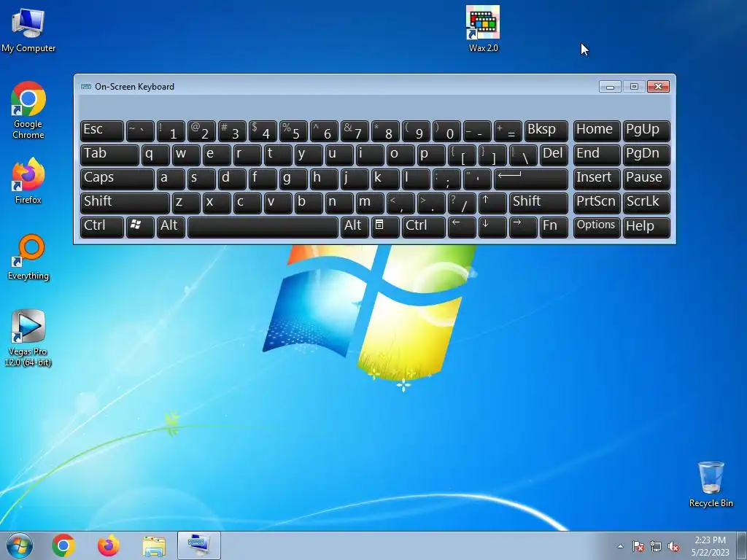Open the network tray icon
Screen dimensions: 747x560
click(656, 546)
